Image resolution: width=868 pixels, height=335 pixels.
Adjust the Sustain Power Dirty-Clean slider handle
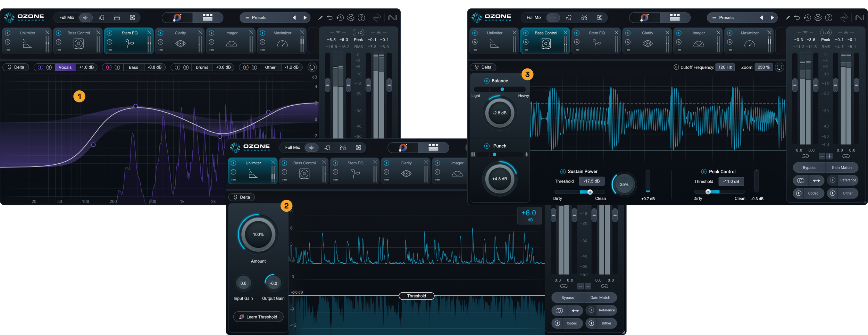[590, 192]
